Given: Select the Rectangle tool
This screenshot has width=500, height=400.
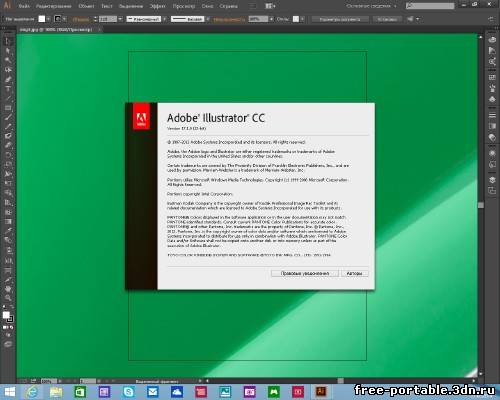Looking at the screenshot, I should coord(8,108).
